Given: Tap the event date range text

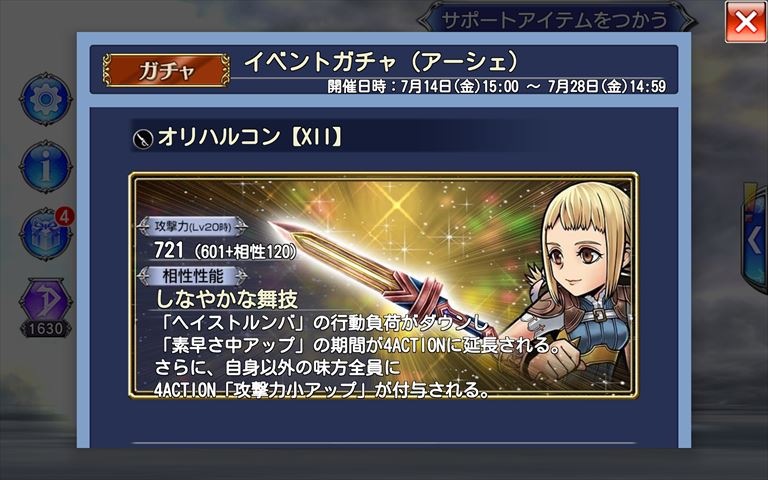Looking at the screenshot, I should (497, 87).
